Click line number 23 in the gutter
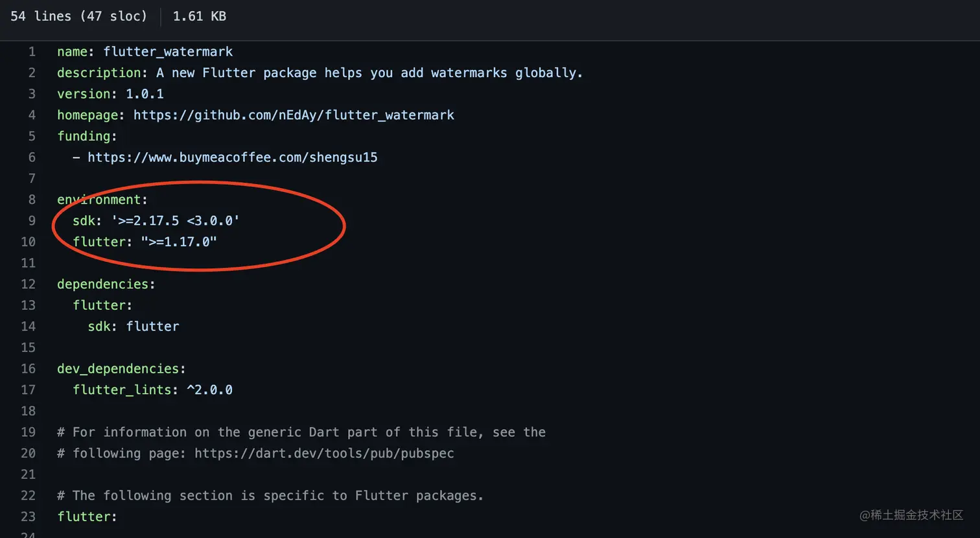 pyautogui.click(x=29, y=517)
